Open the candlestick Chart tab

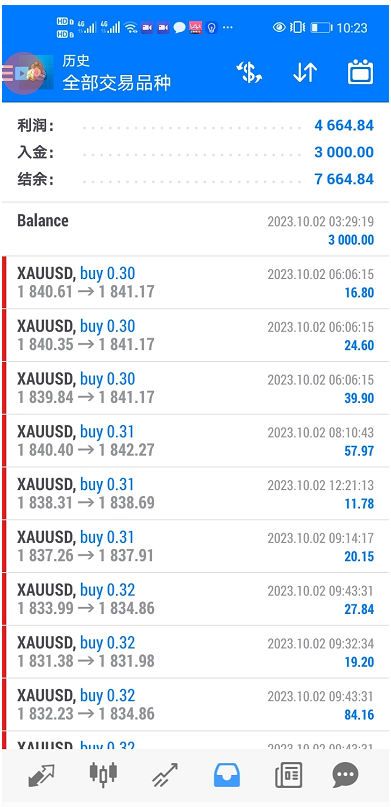(103, 775)
